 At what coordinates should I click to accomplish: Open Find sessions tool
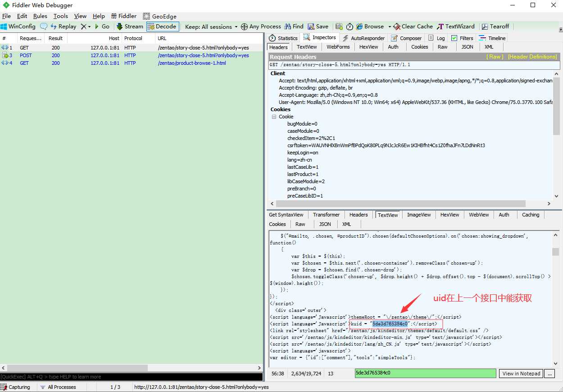[294, 27]
